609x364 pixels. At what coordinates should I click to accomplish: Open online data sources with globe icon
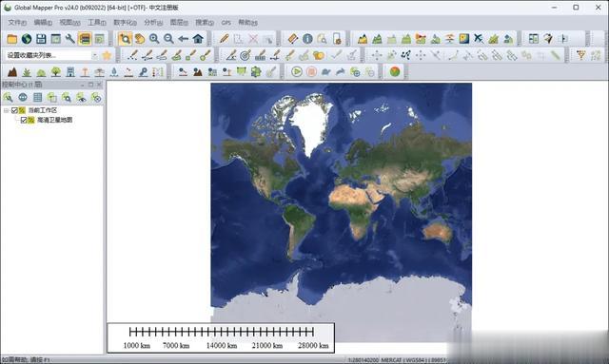[x=27, y=39]
